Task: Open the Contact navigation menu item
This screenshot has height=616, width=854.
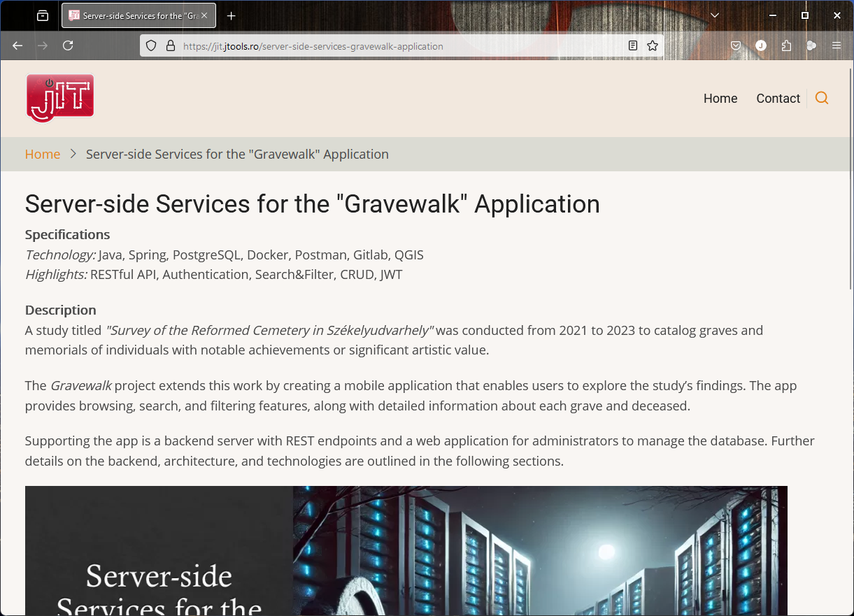Action: [x=778, y=99]
